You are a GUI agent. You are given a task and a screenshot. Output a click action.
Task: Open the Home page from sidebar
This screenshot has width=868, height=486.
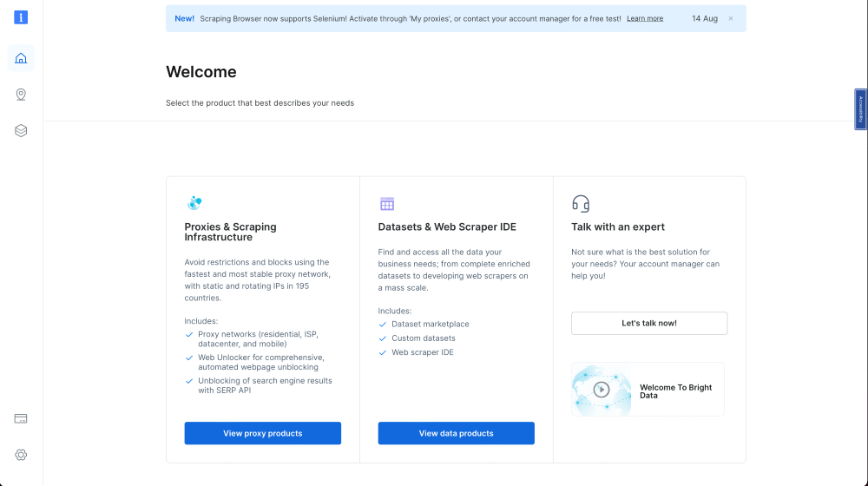(x=21, y=58)
